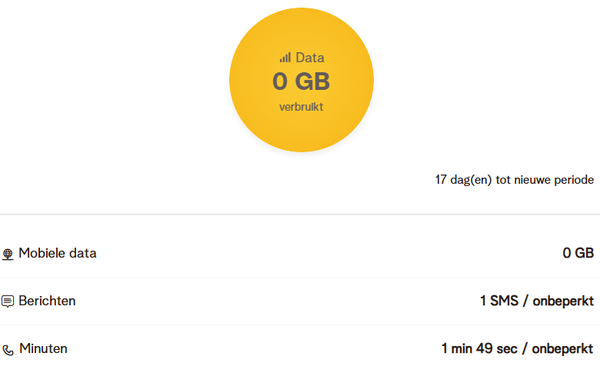
Task: Click the globe icon next to Mobiele data
Action: [8, 254]
